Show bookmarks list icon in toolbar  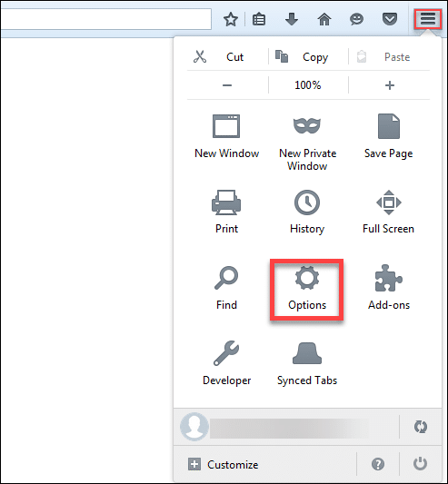[259, 19]
